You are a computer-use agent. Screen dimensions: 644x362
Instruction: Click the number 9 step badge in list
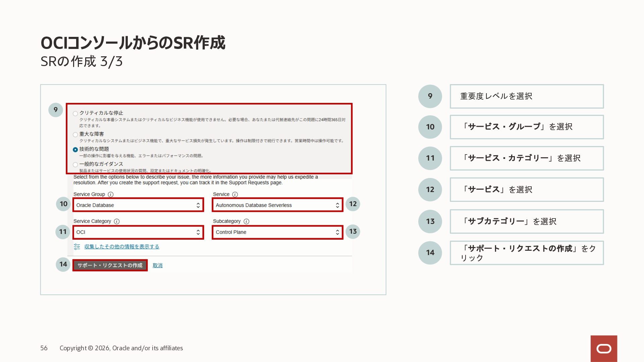tap(430, 96)
